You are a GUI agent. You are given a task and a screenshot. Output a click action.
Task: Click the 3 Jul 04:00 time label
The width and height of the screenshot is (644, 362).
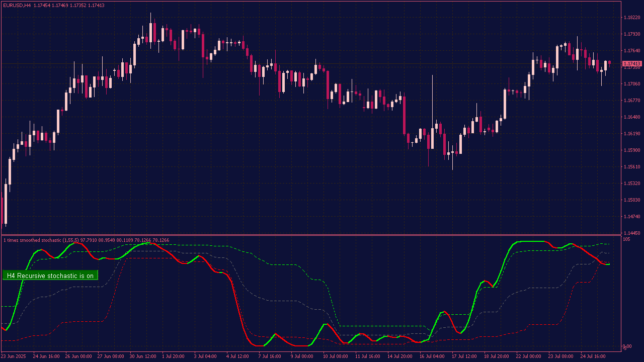[x=205, y=356]
